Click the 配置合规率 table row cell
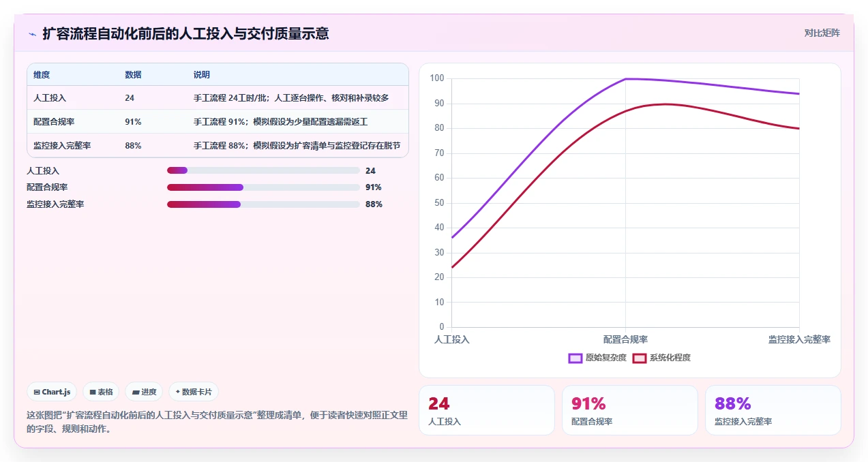This screenshot has width=868, height=462. pos(54,122)
